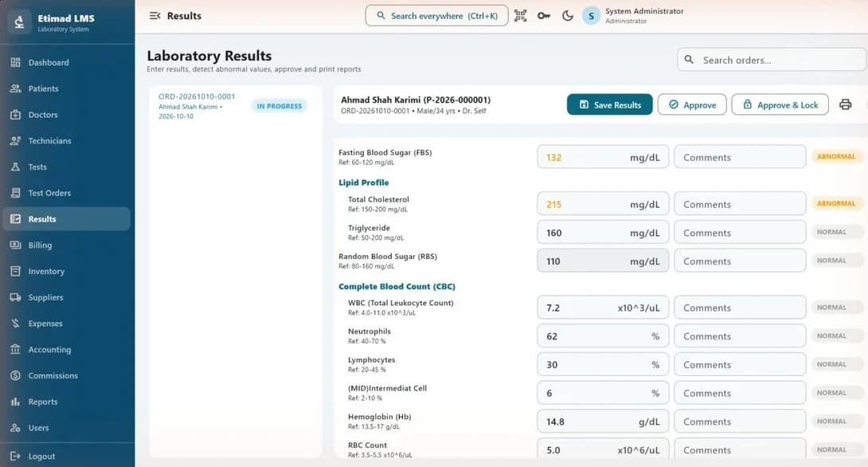Screen dimensions: 868x467
Task: Click the QR code scanner icon
Action: (x=520, y=15)
